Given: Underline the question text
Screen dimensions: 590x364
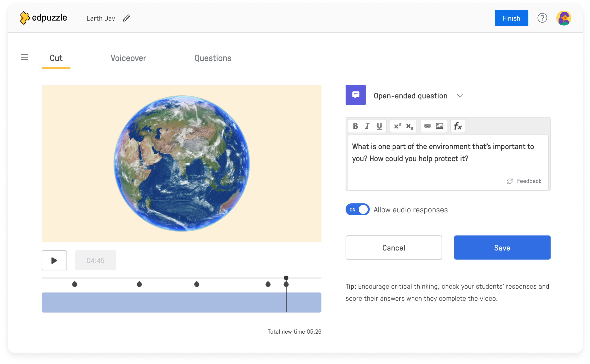Looking at the screenshot, I should click(379, 126).
